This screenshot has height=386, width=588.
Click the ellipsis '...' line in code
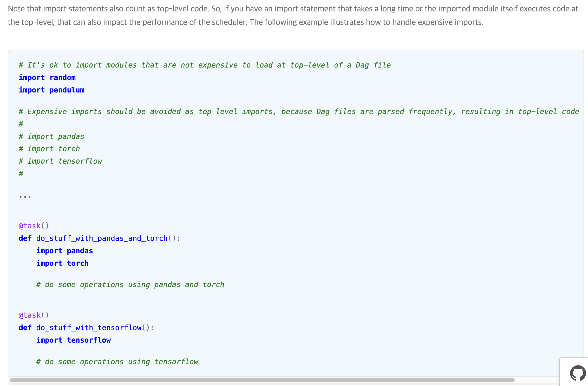pos(25,196)
